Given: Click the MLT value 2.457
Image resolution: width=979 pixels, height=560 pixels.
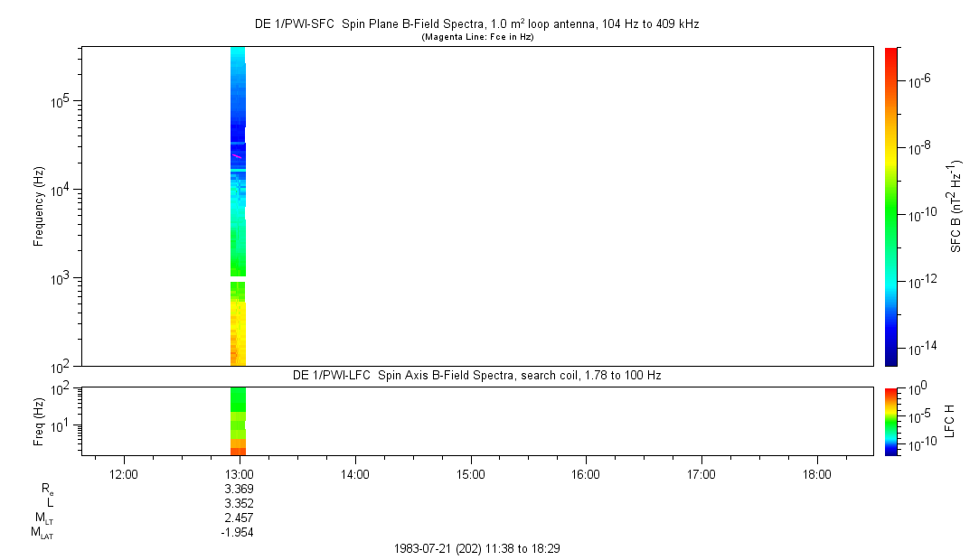Looking at the screenshot, I should [239, 518].
